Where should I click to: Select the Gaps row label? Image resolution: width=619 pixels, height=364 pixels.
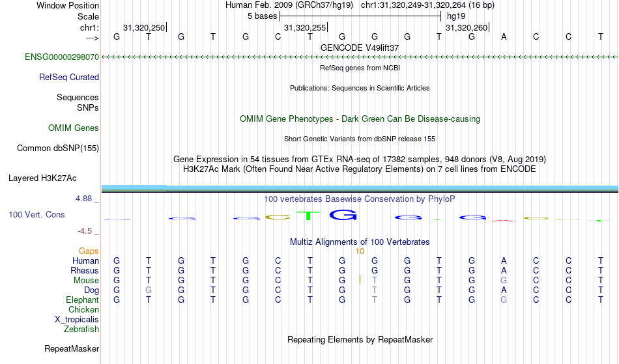(x=89, y=251)
